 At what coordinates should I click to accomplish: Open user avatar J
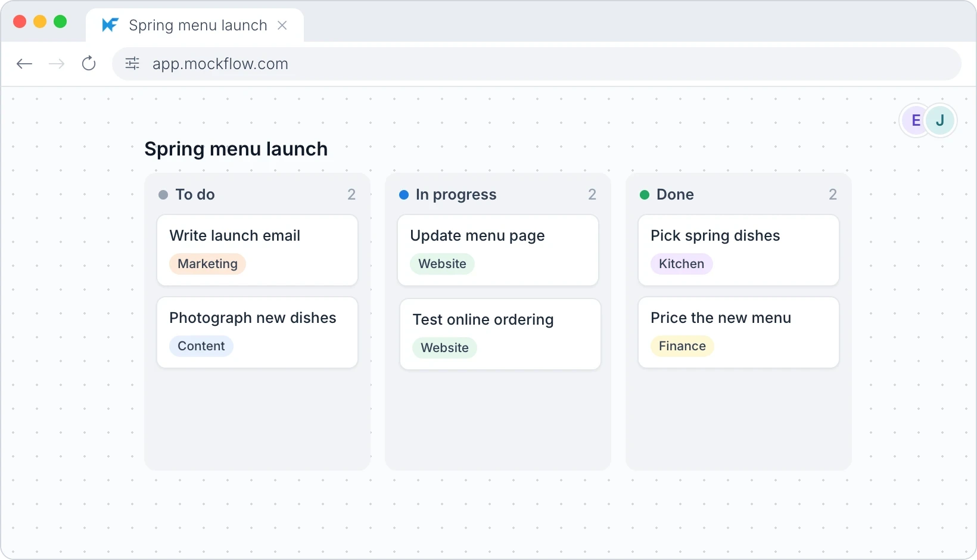point(940,120)
